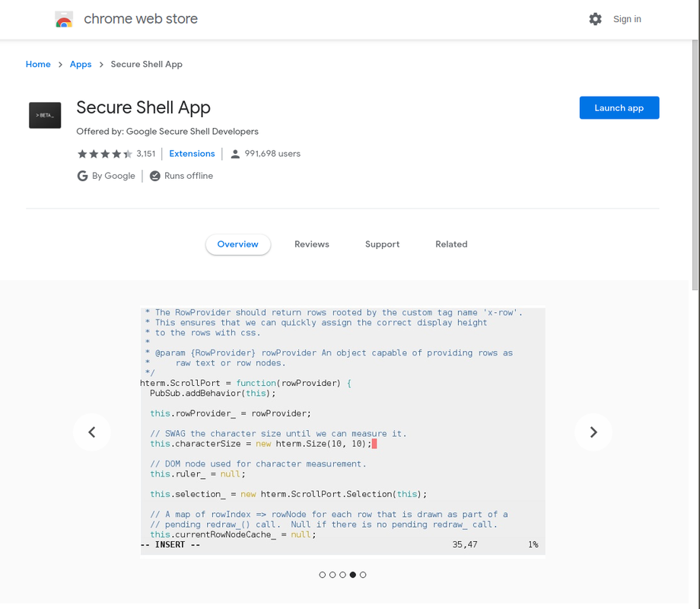Click the 'chrome web store' title text
The height and width of the screenshot is (609, 700).
[x=141, y=19]
